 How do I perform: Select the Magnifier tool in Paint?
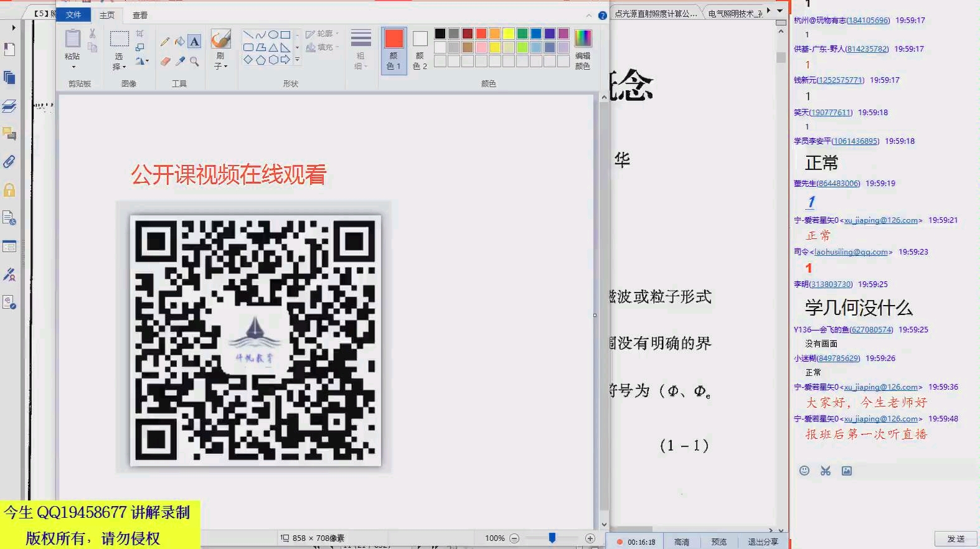(x=195, y=61)
